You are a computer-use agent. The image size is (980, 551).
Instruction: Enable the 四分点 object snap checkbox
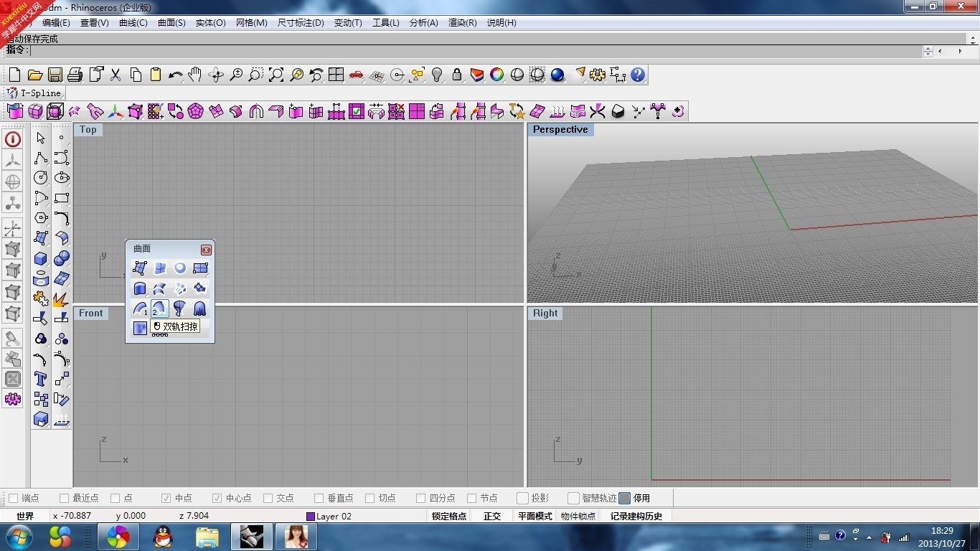point(420,498)
